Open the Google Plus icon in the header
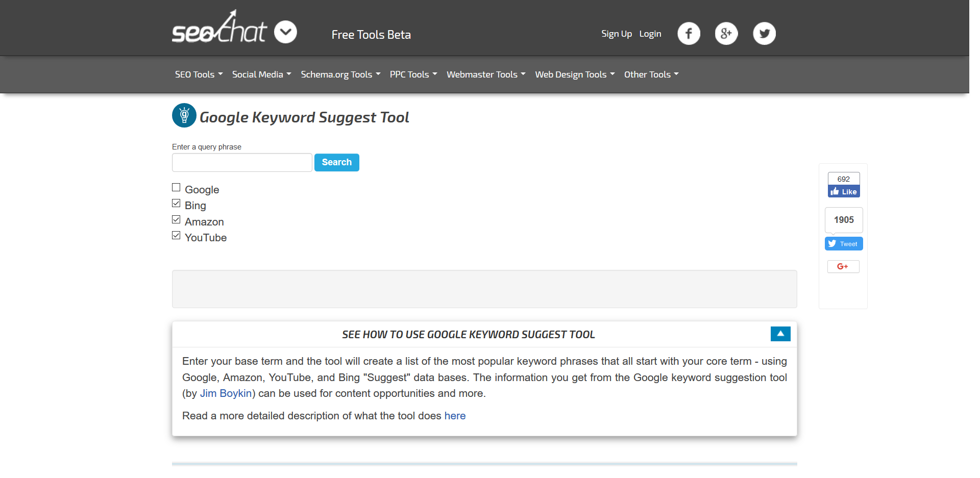980x478 pixels. pos(726,34)
